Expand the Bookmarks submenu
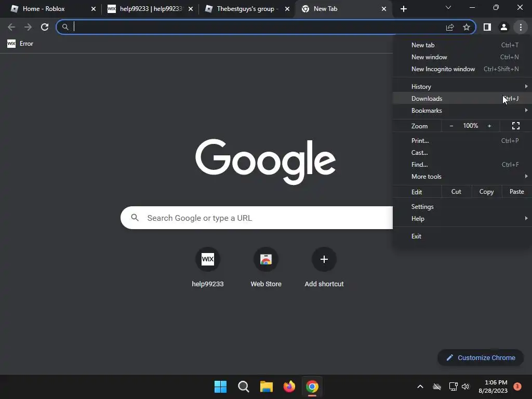532x399 pixels. (462, 110)
